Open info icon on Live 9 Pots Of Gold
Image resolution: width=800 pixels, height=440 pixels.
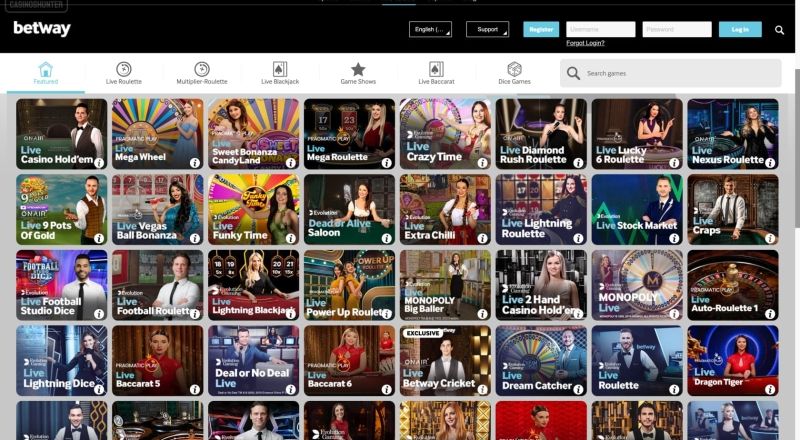coord(99,238)
